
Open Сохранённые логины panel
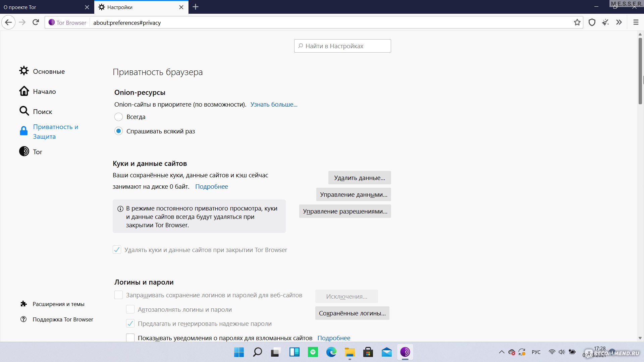353,313
